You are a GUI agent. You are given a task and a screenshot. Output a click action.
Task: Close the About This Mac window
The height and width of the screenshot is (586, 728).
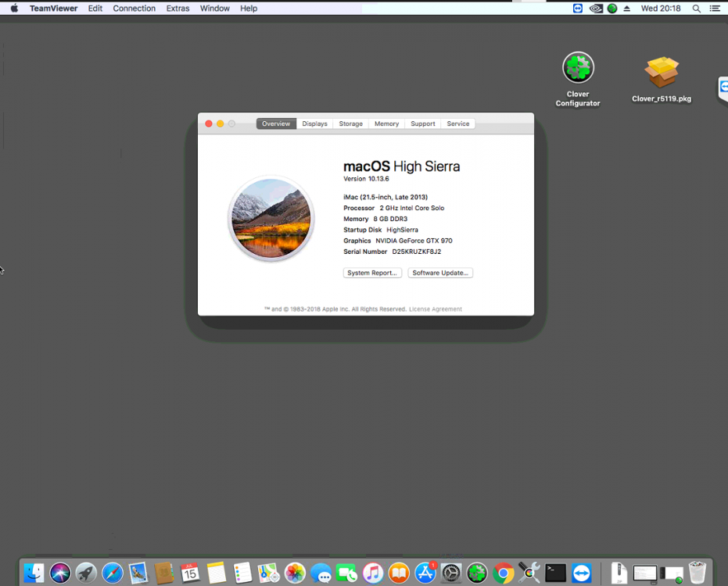pyautogui.click(x=209, y=124)
